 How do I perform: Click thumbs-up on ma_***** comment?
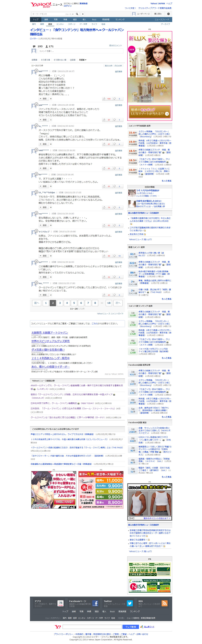[x=104, y=295]
